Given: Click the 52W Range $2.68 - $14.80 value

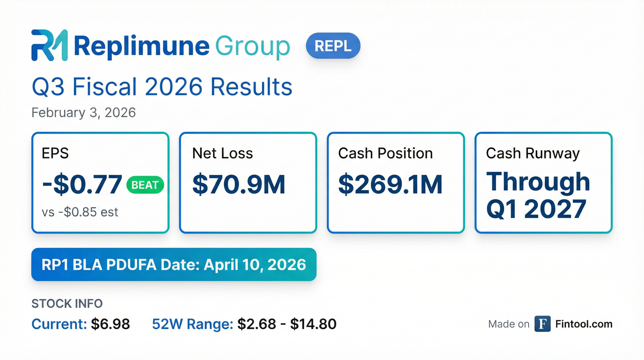Looking at the screenshot, I should coord(287,324).
